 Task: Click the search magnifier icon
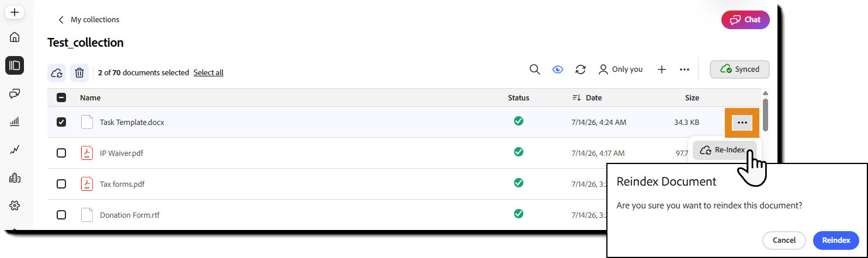pyautogui.click(x=534, y=69)
